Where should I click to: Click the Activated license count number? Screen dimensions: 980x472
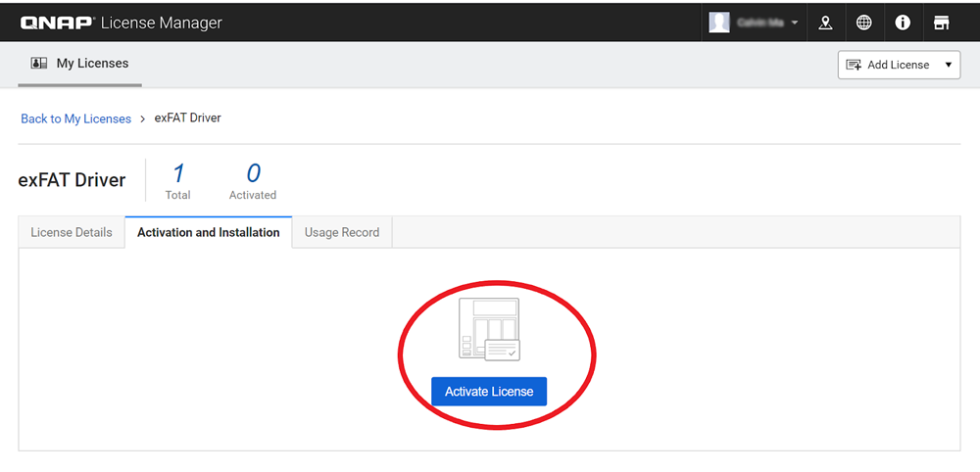tap(253, 174)
